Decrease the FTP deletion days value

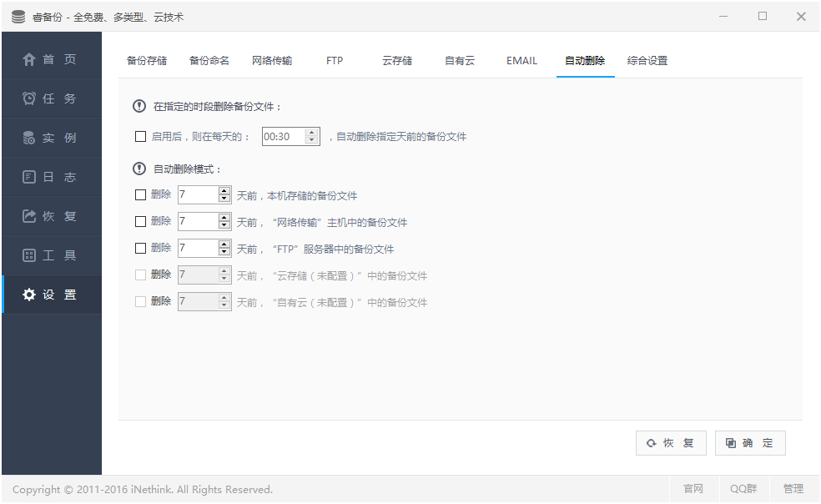coord(224,252)
